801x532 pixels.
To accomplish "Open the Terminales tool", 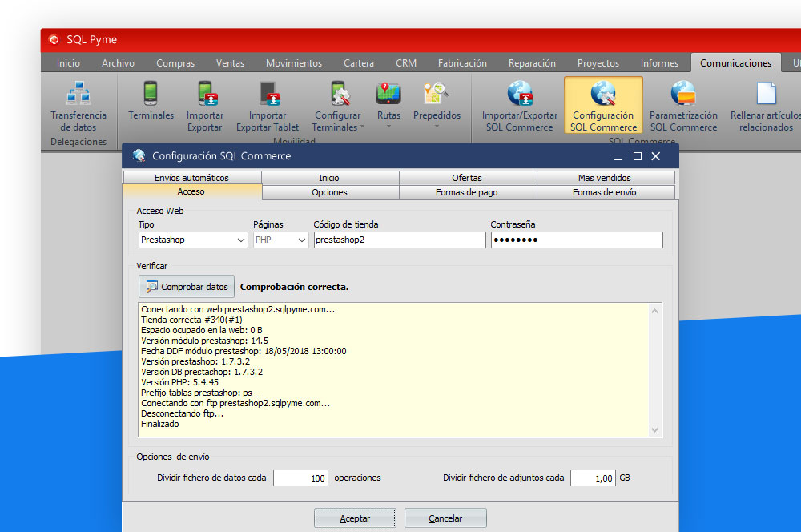I will pyautogui.click(x=151, y=95).
